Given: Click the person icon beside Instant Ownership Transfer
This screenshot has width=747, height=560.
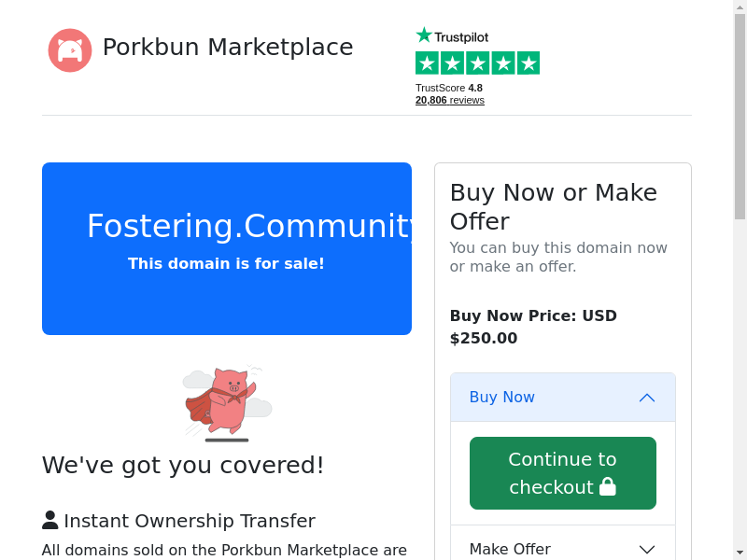Looking at the screenshot, I should pyautogui.click(x=50, y=521).
